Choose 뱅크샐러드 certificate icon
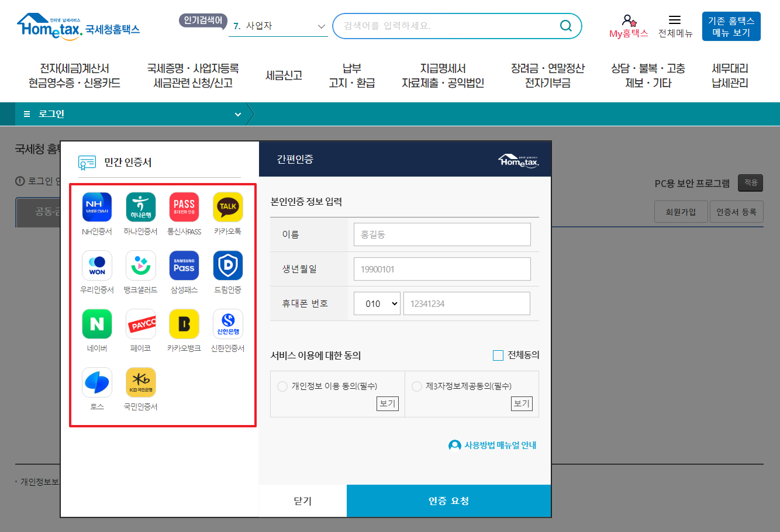Viewport: 780px width, 532px height. coord(141,265)
